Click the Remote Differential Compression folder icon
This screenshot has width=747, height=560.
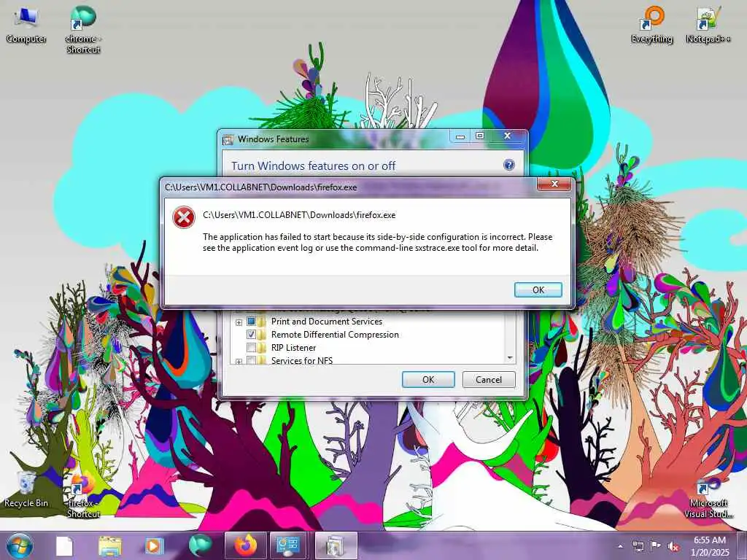click(262, 334)
